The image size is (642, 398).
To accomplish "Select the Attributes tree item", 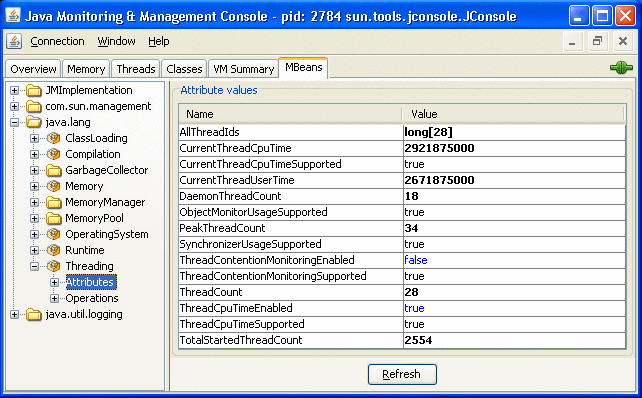I will (91, 282).
